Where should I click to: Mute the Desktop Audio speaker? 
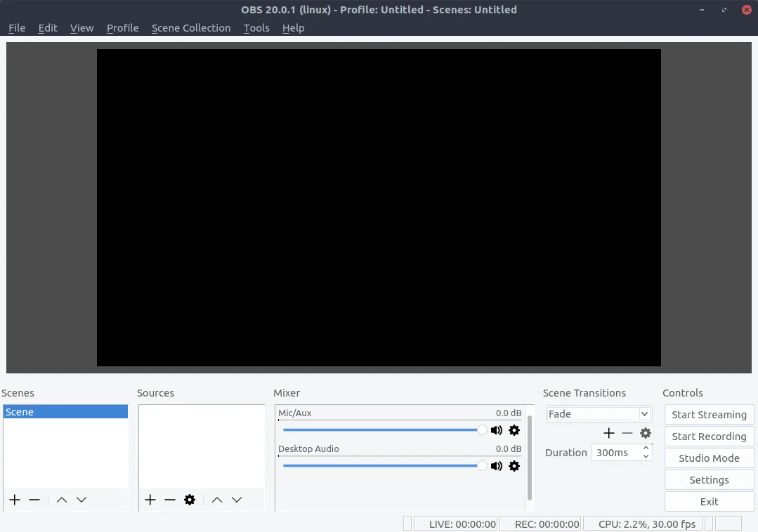pos(497,466)
